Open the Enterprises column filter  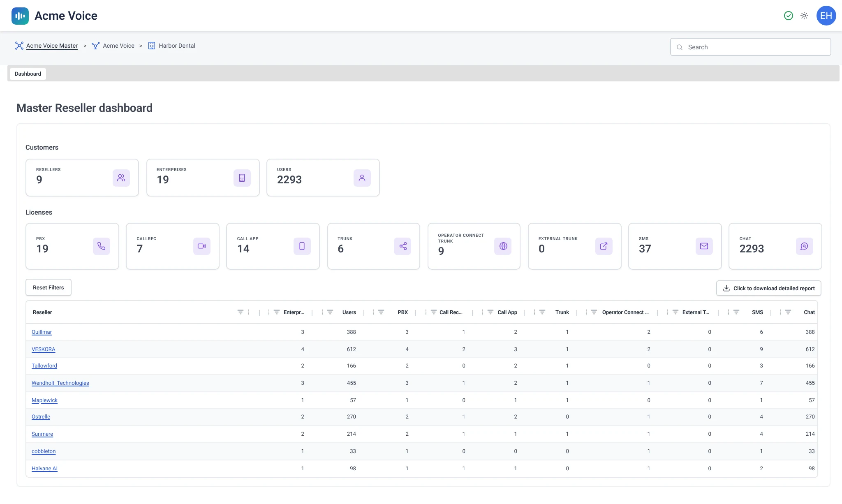pyautogui.click(x=277, y=312)
